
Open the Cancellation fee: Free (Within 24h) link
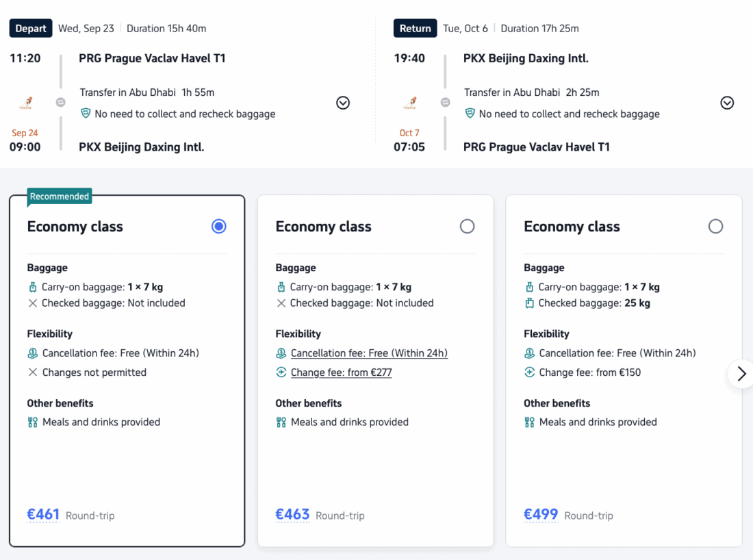[x=369, y=353]
